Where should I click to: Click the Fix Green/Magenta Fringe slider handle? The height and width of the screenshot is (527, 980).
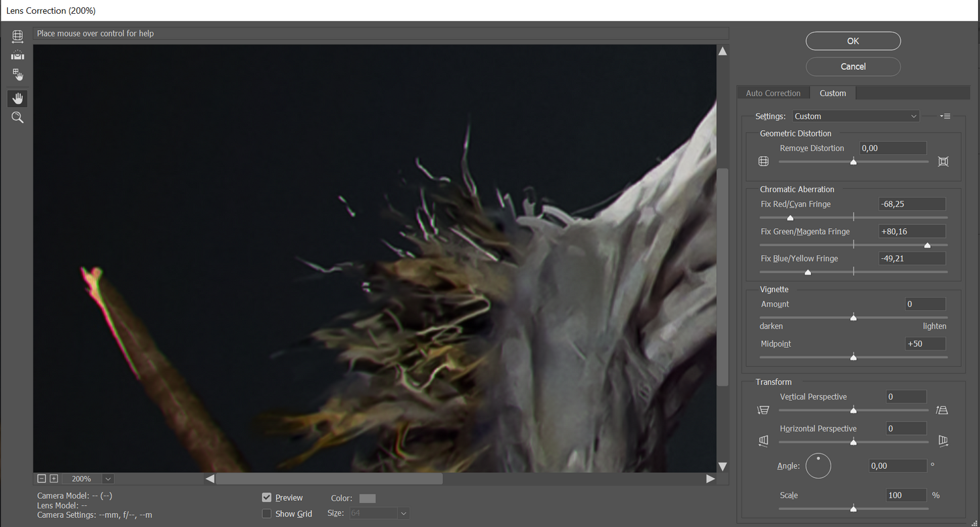point(927,245)
